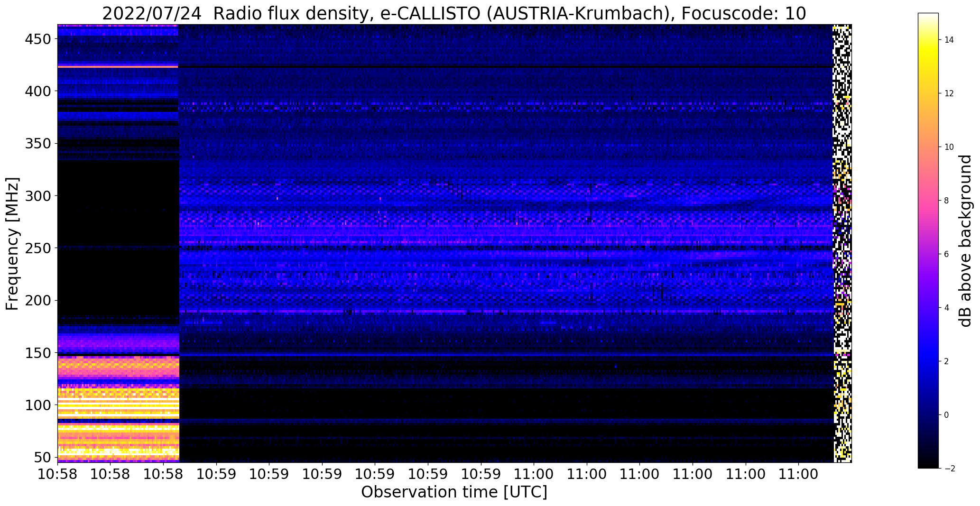Click the colorbar tick value 2
This screenshot has height=506, width=980.
coord(947,361)
